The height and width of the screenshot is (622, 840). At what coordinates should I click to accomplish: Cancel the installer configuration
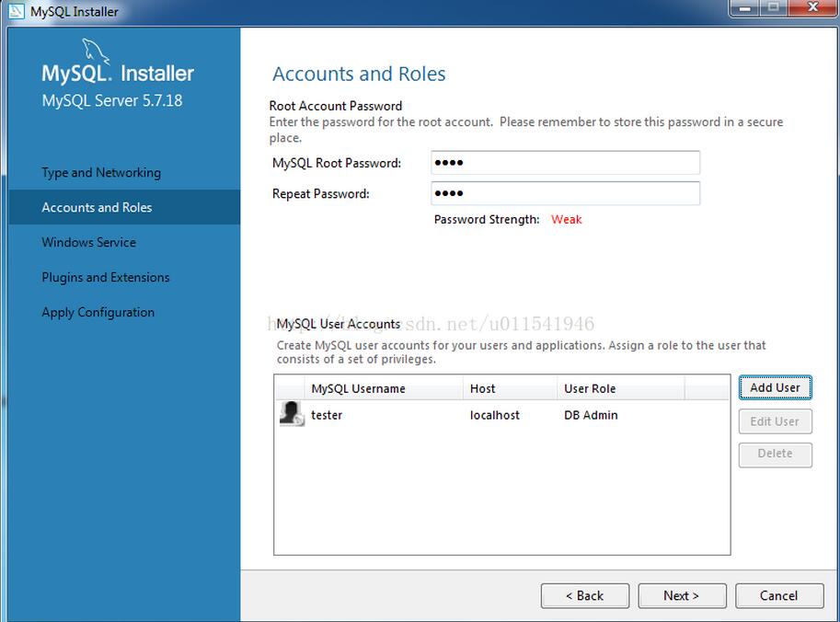(x=778, y=595)
